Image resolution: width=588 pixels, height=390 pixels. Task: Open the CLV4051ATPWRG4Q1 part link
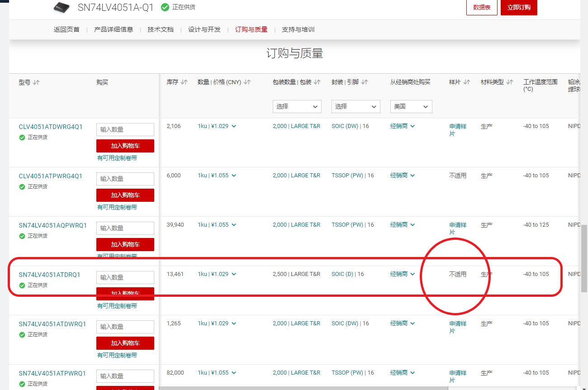click(x=51, y=176)
